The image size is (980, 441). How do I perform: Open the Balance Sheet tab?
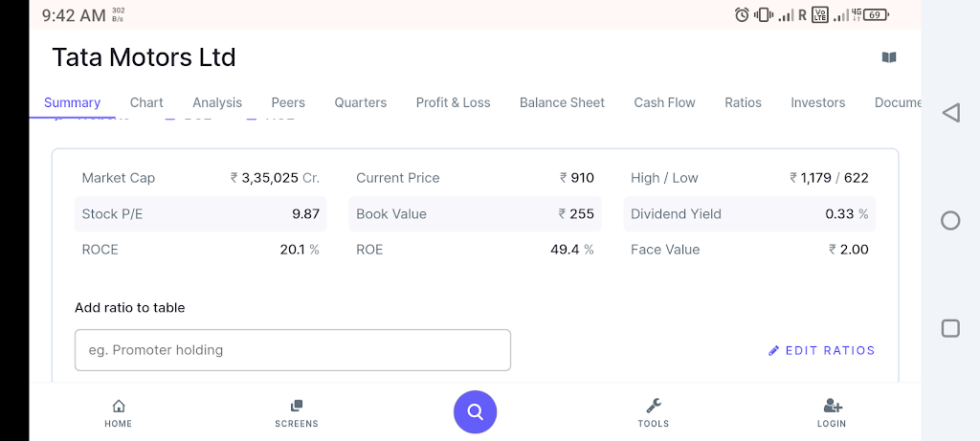tap(562, 102)
